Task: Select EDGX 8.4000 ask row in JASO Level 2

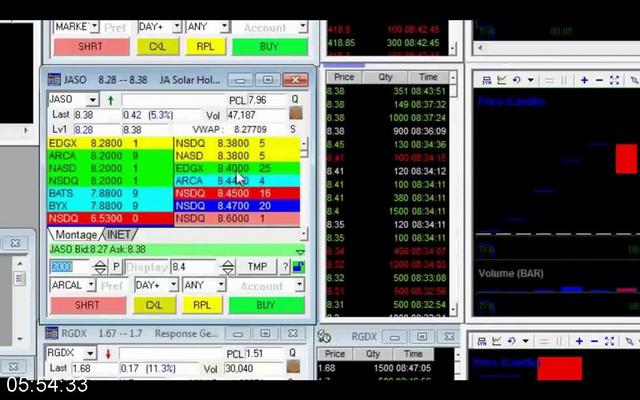Action: (237, 168)
